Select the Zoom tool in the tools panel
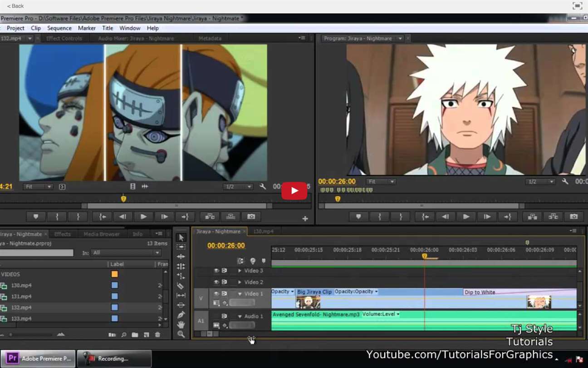 coord(181,334)
